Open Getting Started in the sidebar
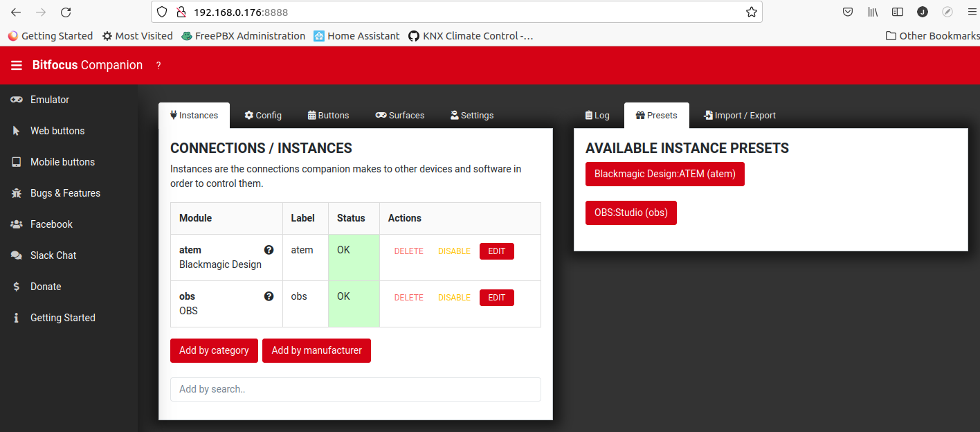980x432 pixels. coord(69,318)
